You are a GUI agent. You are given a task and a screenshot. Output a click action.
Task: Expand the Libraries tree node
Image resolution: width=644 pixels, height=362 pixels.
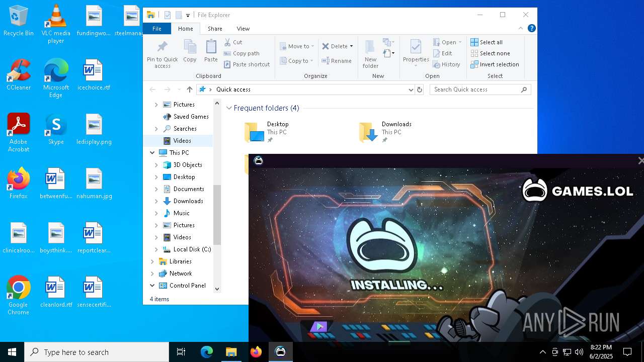click(x=152, y=261)
